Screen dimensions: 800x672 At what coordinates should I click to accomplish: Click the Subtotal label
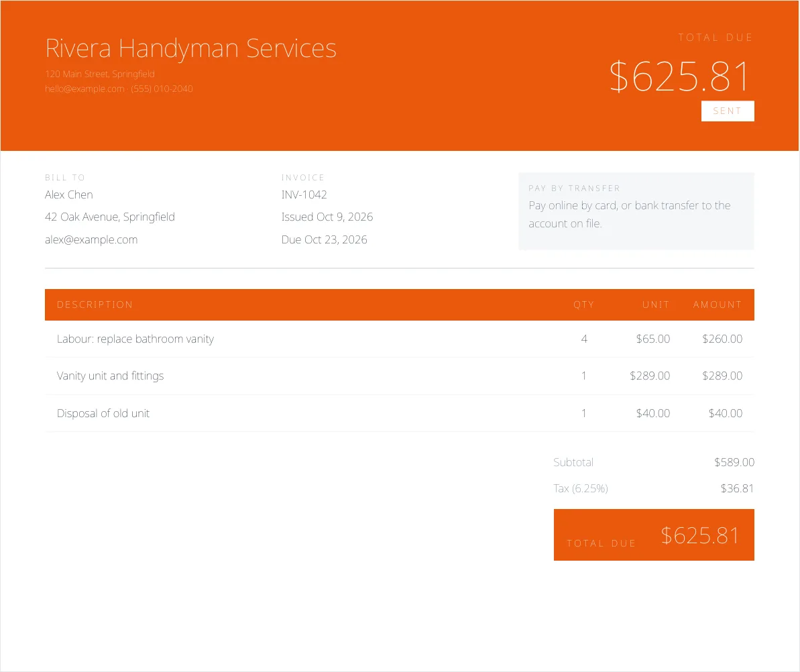pos(573,463)
